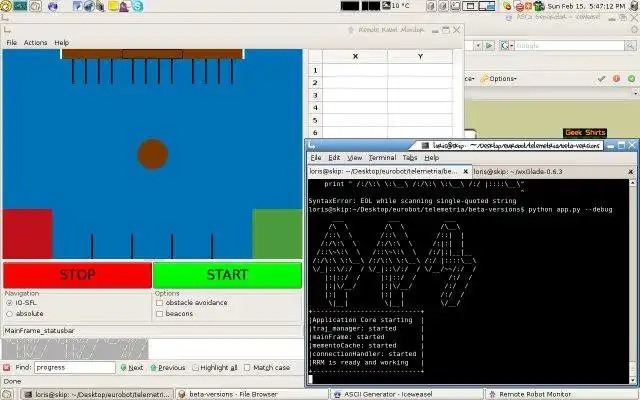Open terminal Help menu

pyautogui.click(x=431, y=158)
